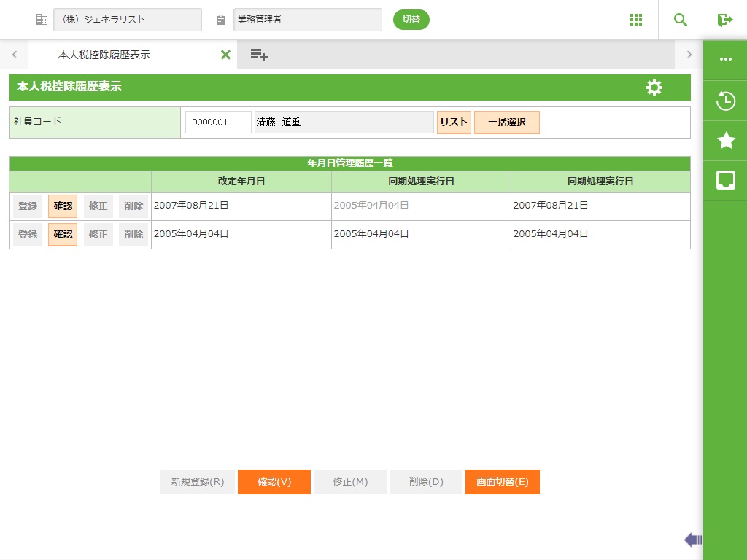Click the revision date cell 2005年04月04日
The image size is (747, 560).
241,235
